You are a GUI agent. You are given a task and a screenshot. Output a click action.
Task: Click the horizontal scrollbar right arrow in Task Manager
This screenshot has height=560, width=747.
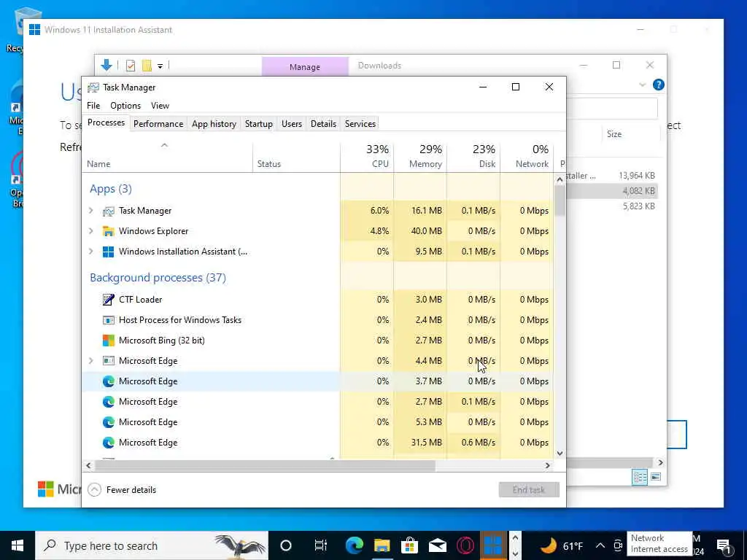point(547,465)
